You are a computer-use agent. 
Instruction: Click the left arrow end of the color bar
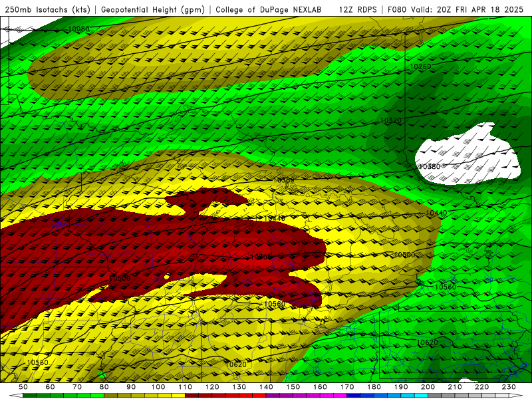(x=15, y=396)
